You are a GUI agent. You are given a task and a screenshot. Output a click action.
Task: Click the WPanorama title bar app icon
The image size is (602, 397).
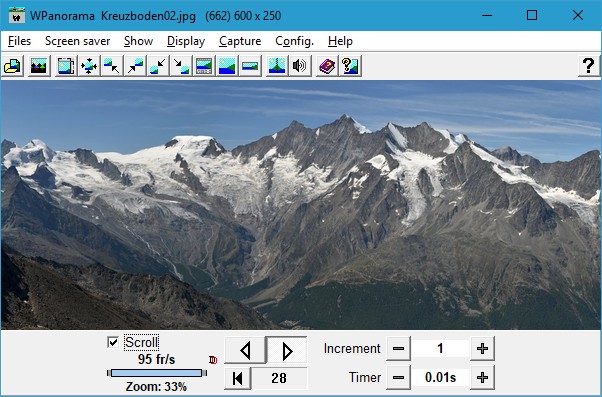click(17, 15)
